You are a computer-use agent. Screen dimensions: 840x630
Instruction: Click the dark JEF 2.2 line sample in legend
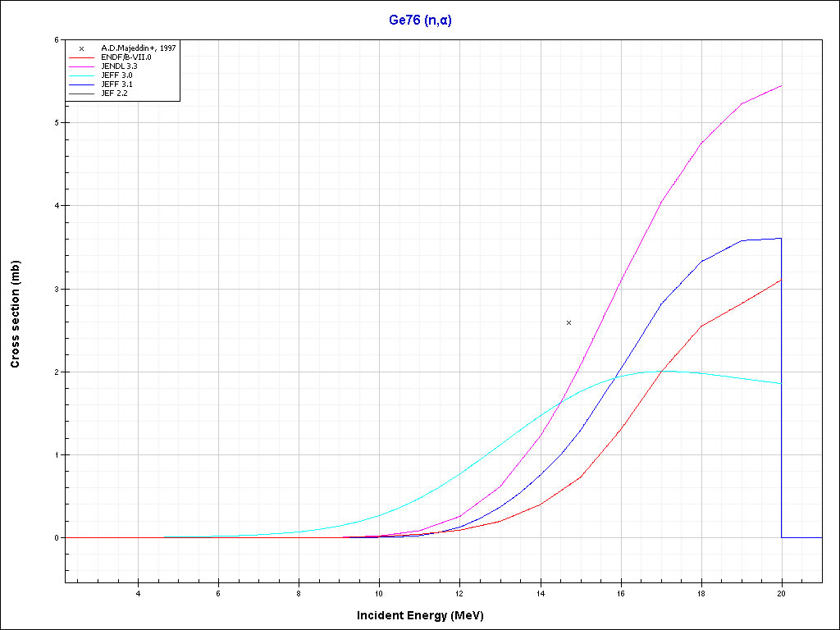[x=81, y=94]
